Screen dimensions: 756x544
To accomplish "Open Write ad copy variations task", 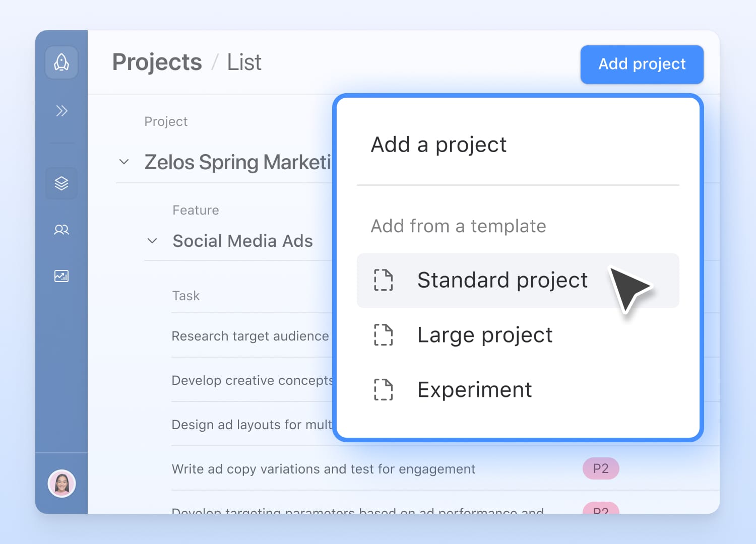I will pos(323,469).
